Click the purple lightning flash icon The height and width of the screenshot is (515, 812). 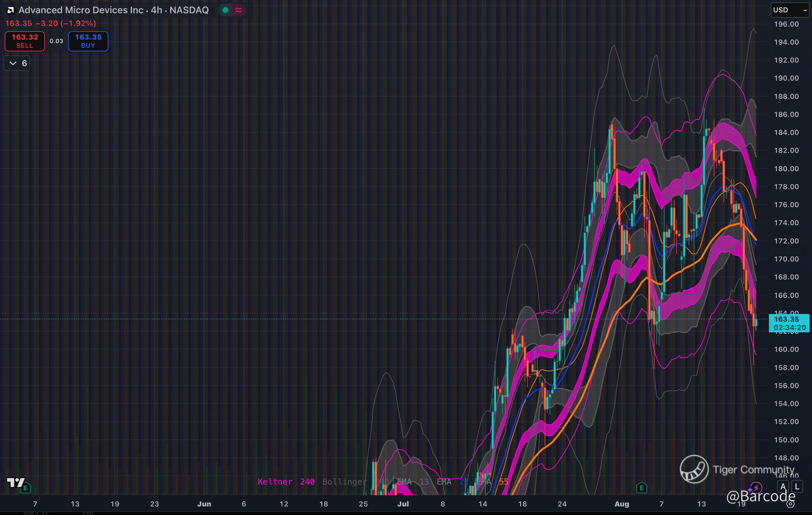click(x=756, y=488)
